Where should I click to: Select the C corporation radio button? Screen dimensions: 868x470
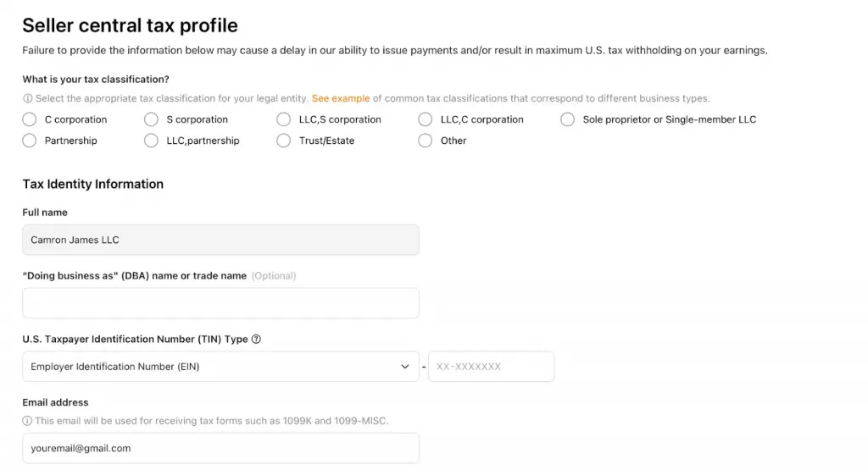tap(30, 119)
